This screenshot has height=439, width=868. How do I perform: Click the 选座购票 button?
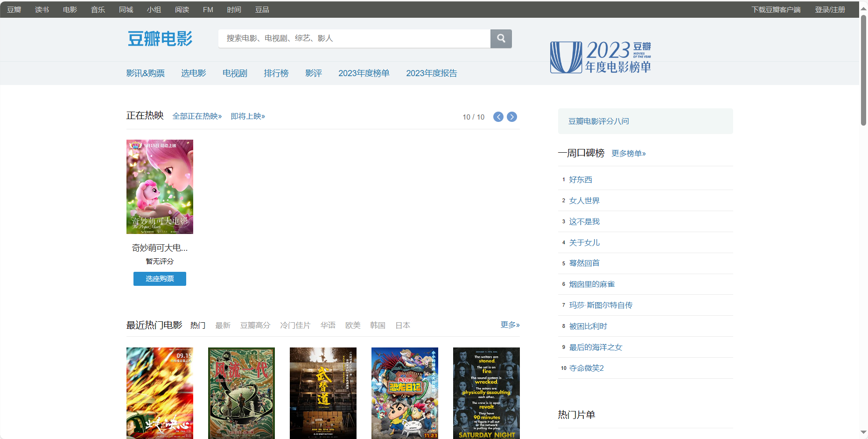[160, 279]
